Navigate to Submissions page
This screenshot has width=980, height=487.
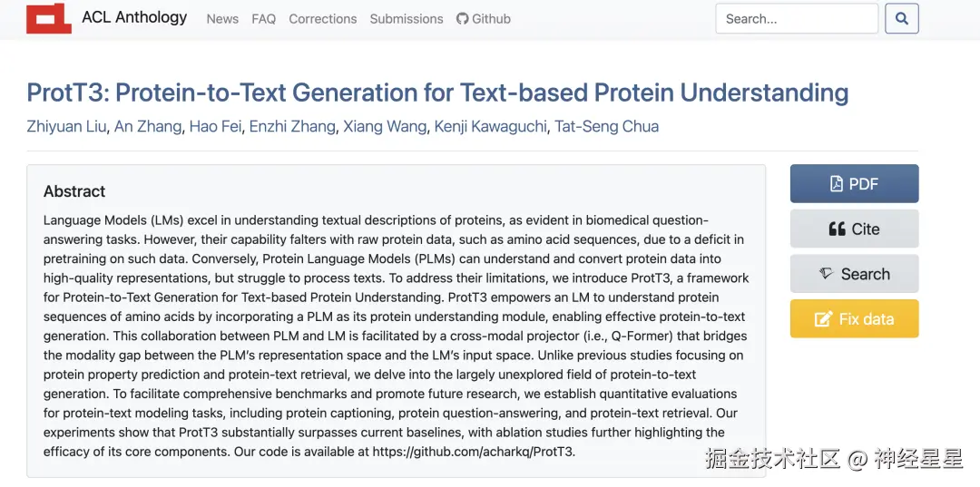(407, 18)
